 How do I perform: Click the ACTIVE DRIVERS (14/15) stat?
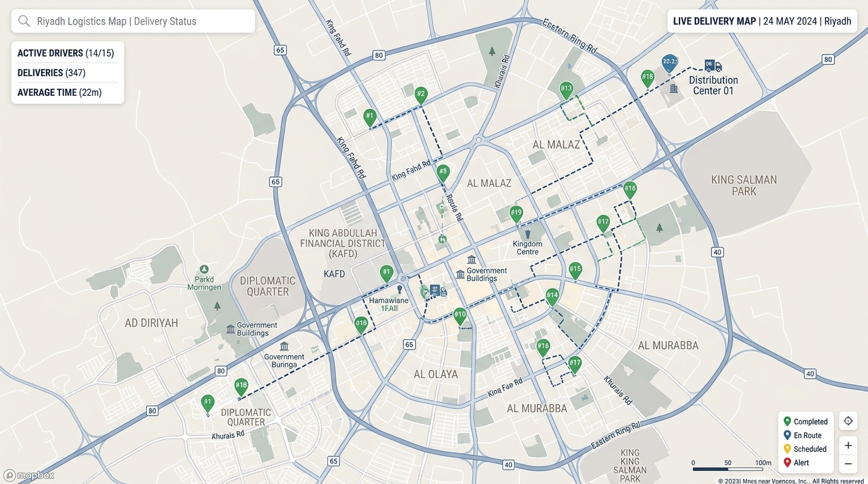66,54
